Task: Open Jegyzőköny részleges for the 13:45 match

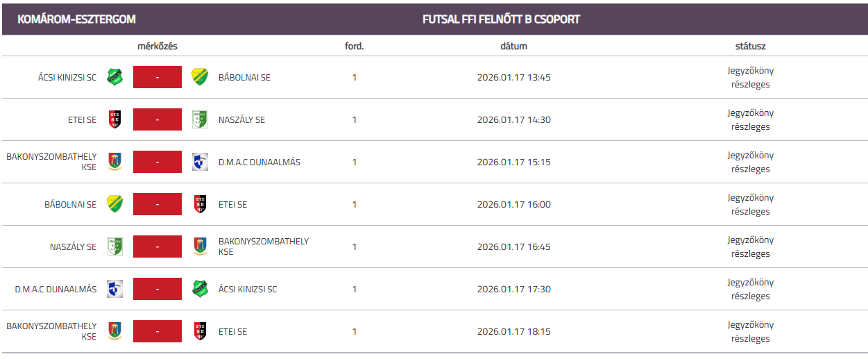Action: coord(750,77)
